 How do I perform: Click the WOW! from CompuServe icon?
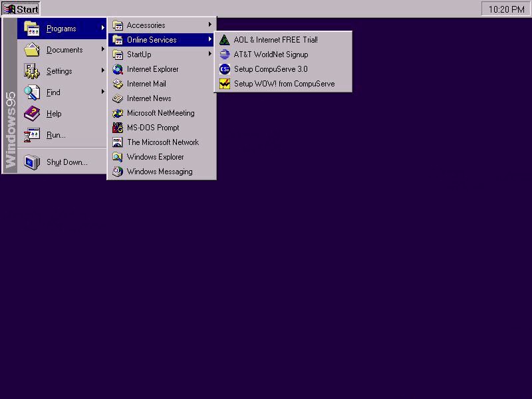(x=225, y=84)
